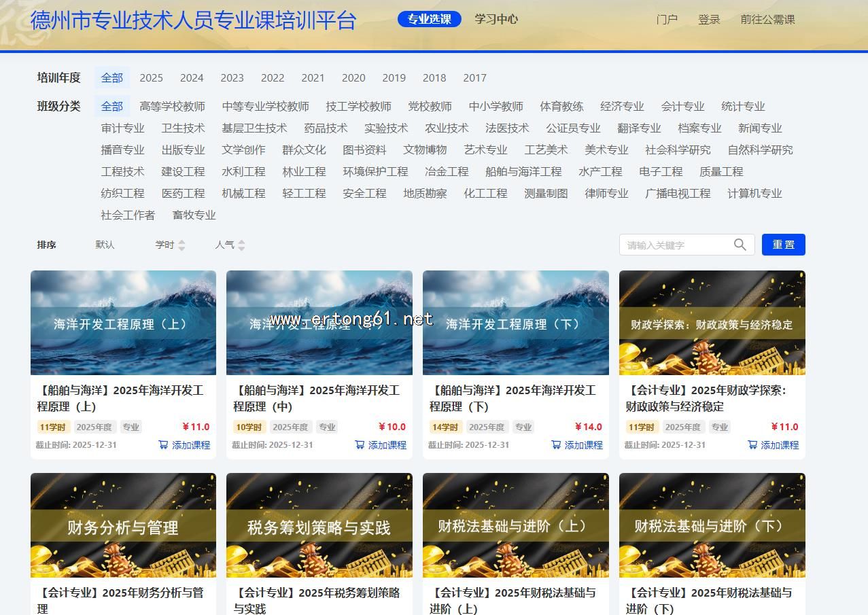This screenshot has width=868, height=615.
Task: Open 财务分析与管理 course thumbnail
Action: click(123, 525)
